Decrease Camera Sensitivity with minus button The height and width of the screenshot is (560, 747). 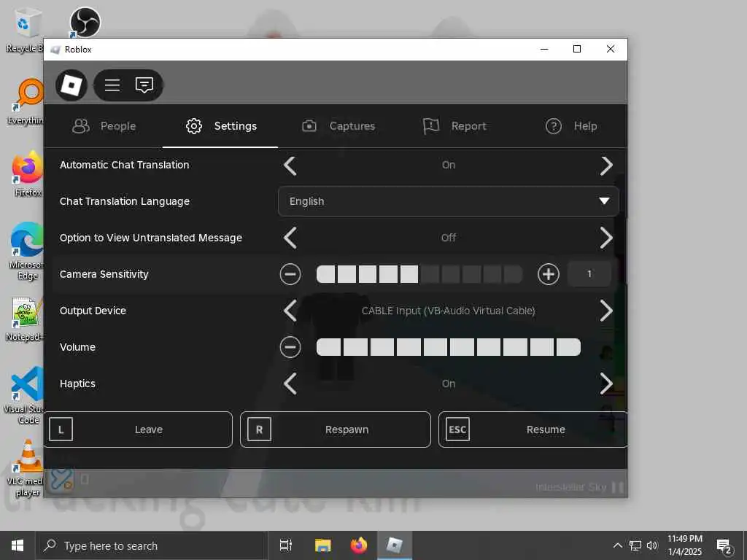tap(290, 274)
